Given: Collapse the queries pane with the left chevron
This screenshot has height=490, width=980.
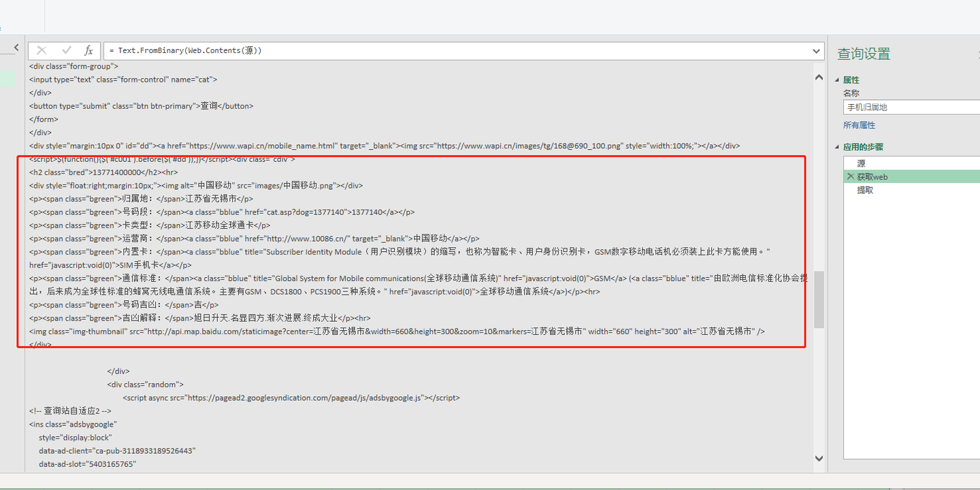Looking at the screenshot, I should [16, 48].
